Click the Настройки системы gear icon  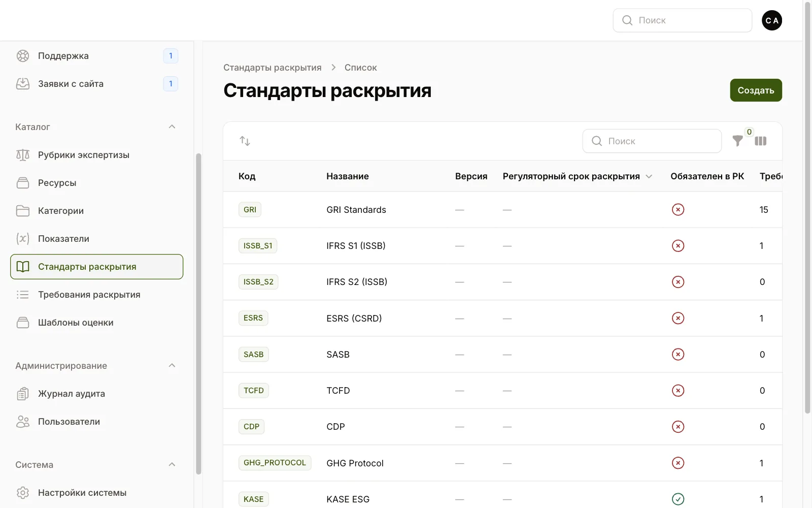click(23, 493)
